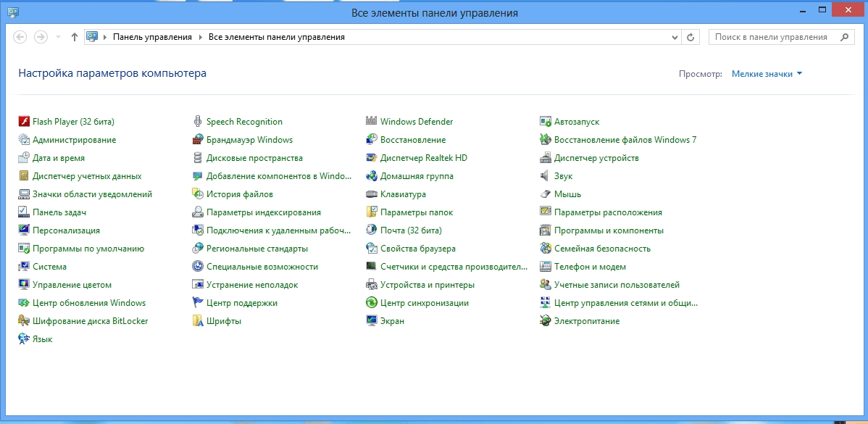Open Значки области уведомлений link
Screen dimensions: 868x424
[93, 194]
